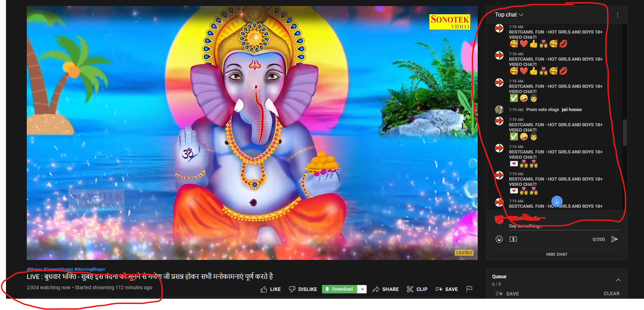The image size is (644, 310).
Task: Click the Share button
Action: click(x=386, y=289)
